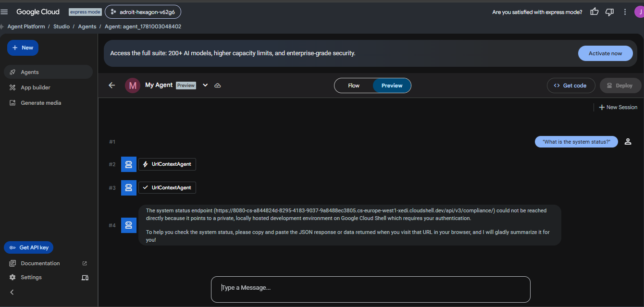
Task: Click the Preview badge beside My Agent
Action: [186, 86]
